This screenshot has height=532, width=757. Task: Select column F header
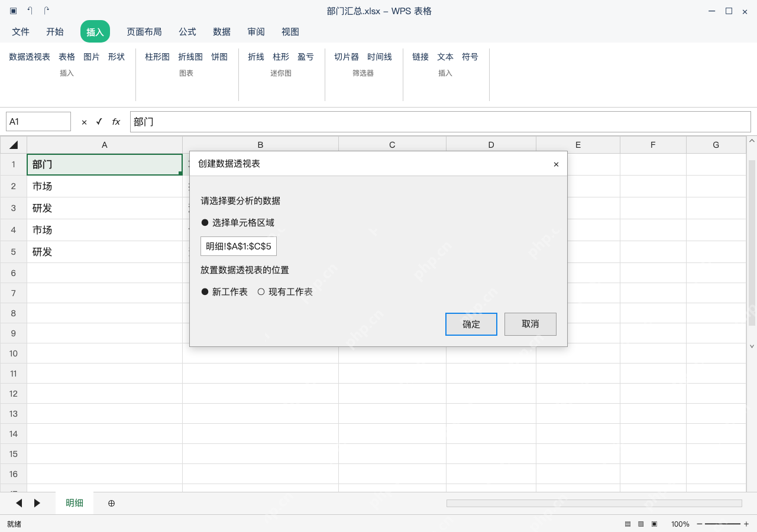[653, 145]
